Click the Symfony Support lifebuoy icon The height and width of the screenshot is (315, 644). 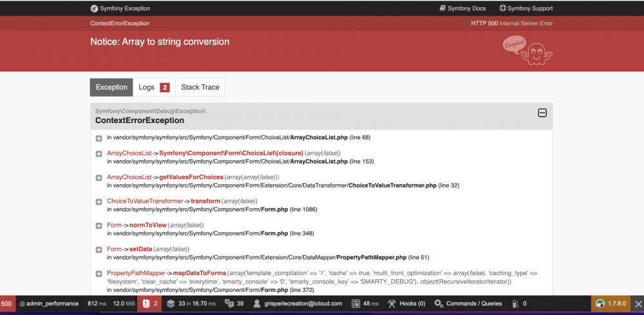coord(502,8)
